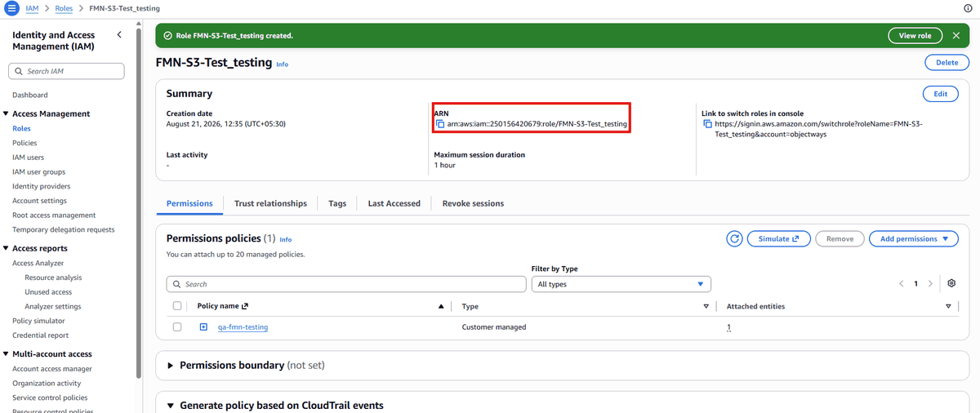Screen dimensions: 980x413
Task: Open the Add permissions dropdown
Action: pos(913,238)
